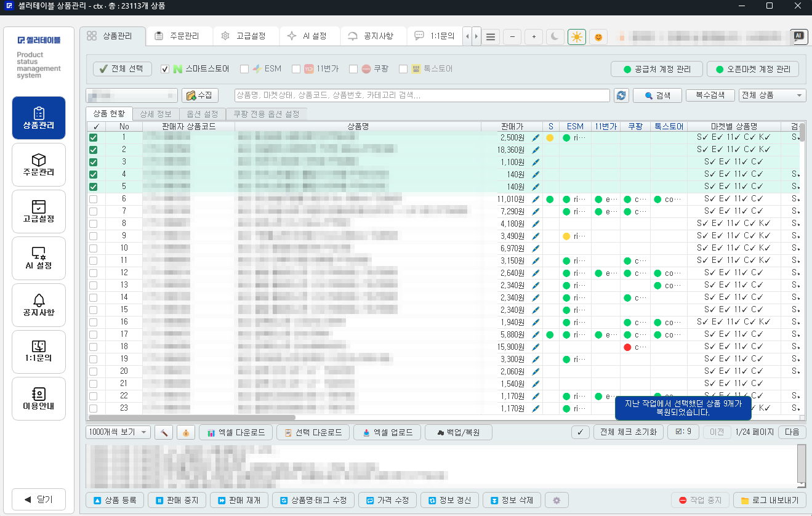
Task: Check the ESM marketplace checkbox
Action: click(244, 69)
